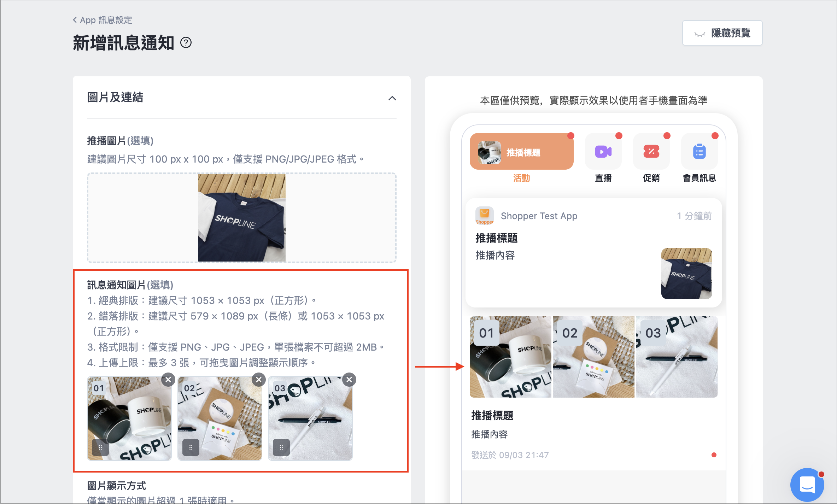
Task: Click t-shirt thumbnail in push preview card
Action: 687,274
